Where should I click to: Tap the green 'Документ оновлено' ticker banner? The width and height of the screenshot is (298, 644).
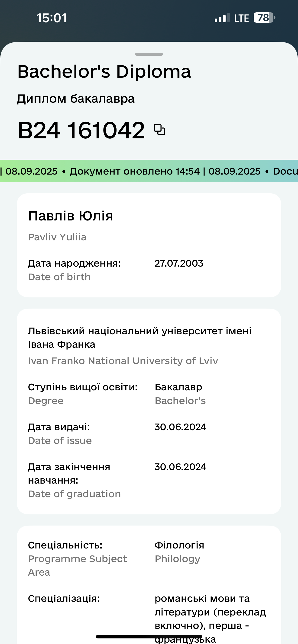[149, 171]
